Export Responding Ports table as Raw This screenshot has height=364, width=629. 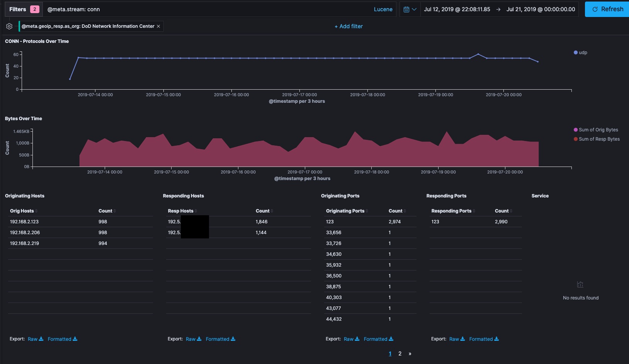[457, 339]
